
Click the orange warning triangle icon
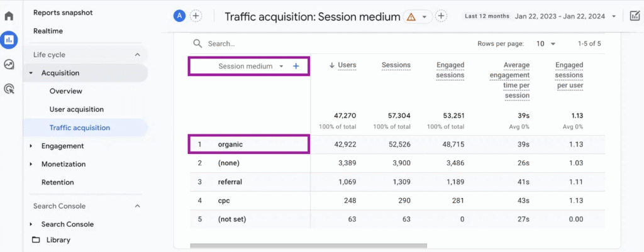coord(411,17)
